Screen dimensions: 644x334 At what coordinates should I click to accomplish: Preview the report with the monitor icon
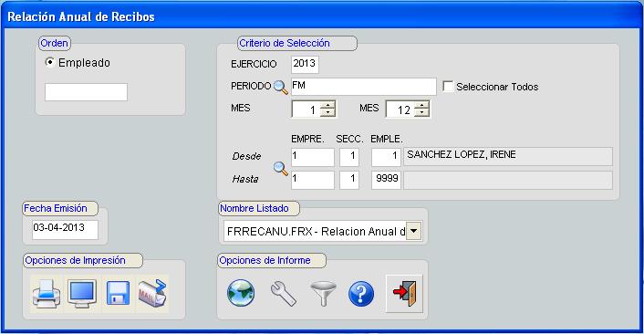(x=82, y=294)
